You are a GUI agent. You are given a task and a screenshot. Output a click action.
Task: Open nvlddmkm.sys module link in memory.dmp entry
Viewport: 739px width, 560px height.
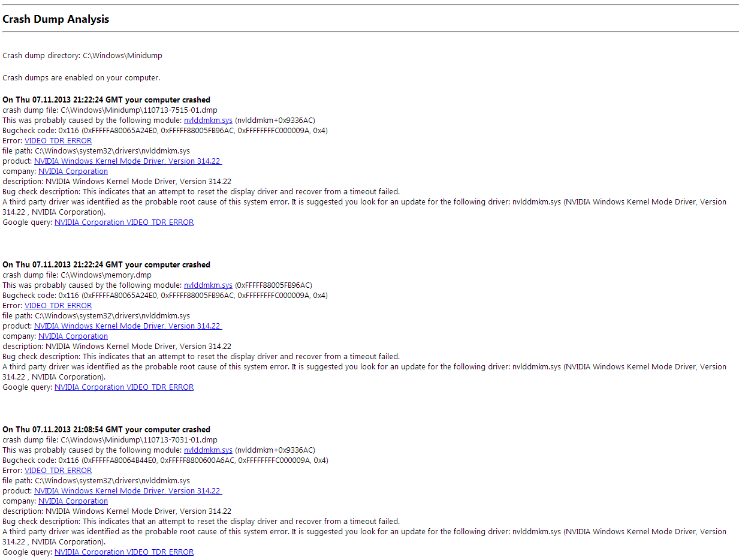point(208,285)
